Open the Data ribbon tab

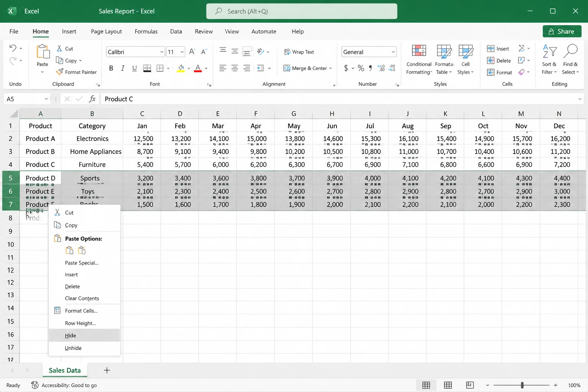[x=176, y=31]
